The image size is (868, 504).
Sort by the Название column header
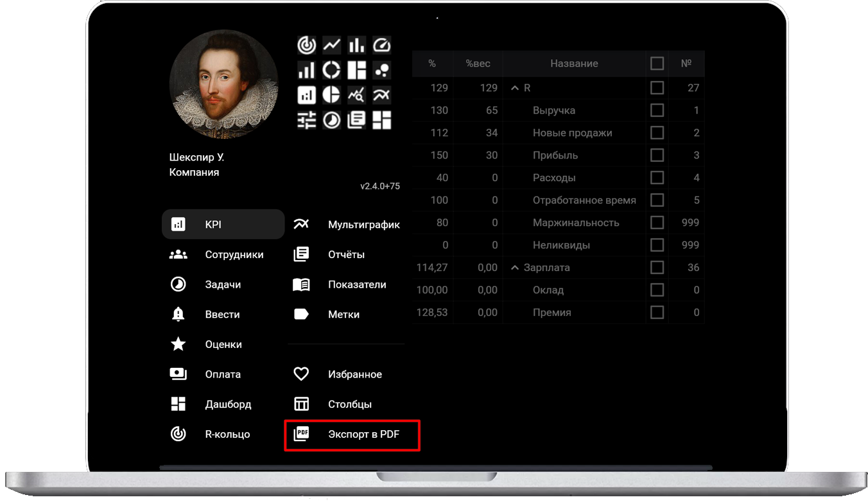(574, 64)
